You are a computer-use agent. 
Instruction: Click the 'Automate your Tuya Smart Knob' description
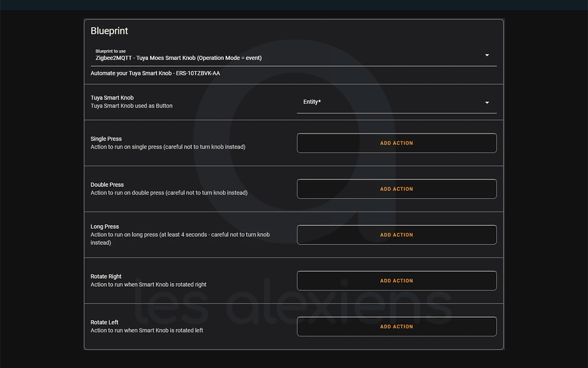click(x=155, y=73)
